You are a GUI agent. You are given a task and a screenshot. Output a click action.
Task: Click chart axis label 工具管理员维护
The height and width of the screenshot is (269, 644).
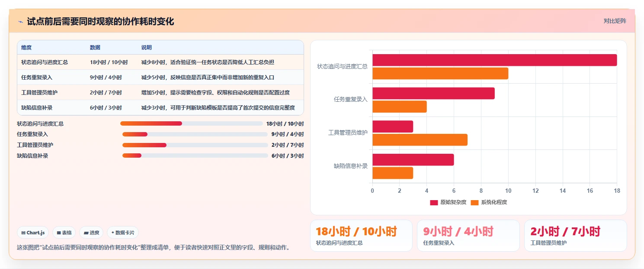[348, 133]
